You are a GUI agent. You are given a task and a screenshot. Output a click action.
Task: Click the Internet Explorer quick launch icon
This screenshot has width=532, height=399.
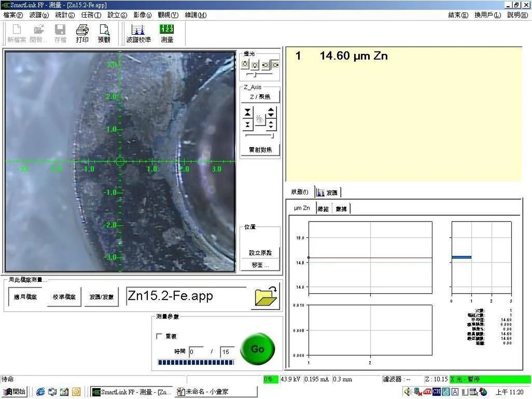point(40,392)
